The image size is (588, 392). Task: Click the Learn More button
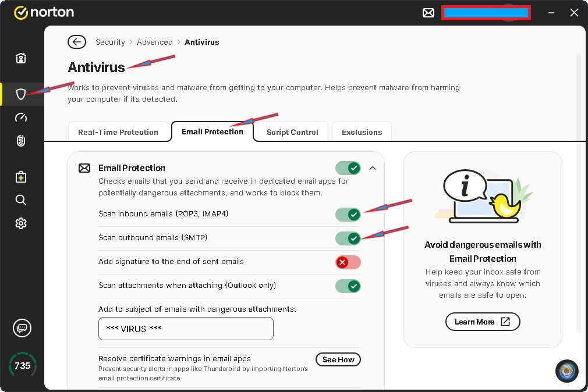[x=483, y=322]
